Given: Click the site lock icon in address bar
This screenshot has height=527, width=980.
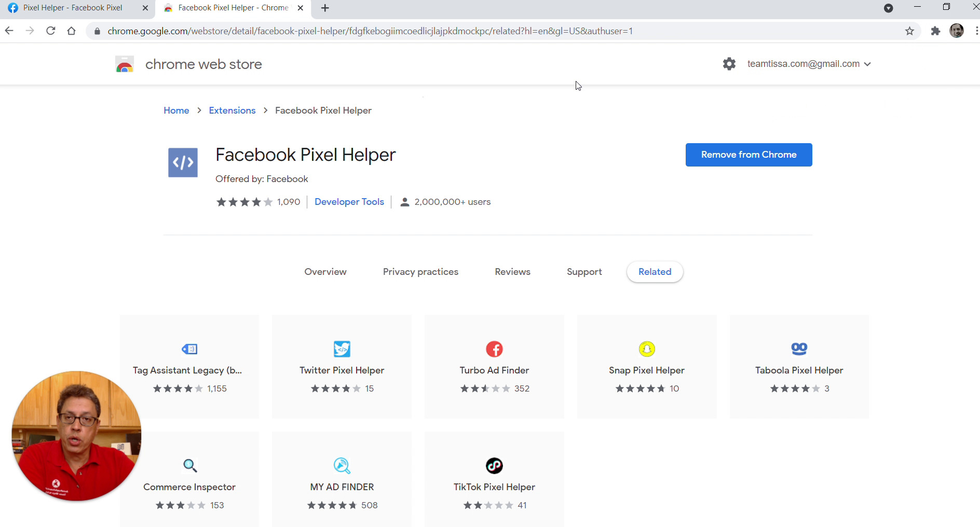Looking at the screenshot, I should click(x=97, y=31).
